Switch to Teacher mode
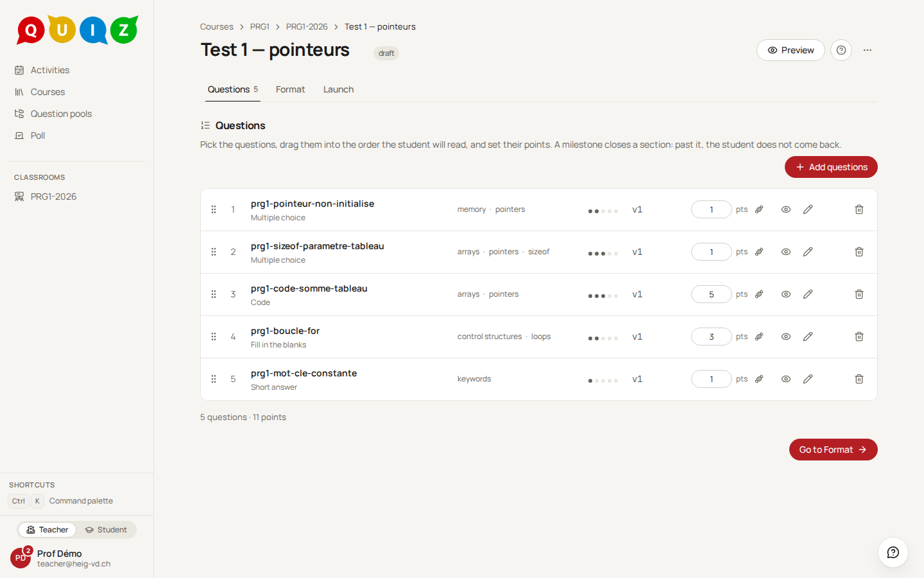Image resolution: width=924 pixels, height=578 pixels. [x=47, y=530]
